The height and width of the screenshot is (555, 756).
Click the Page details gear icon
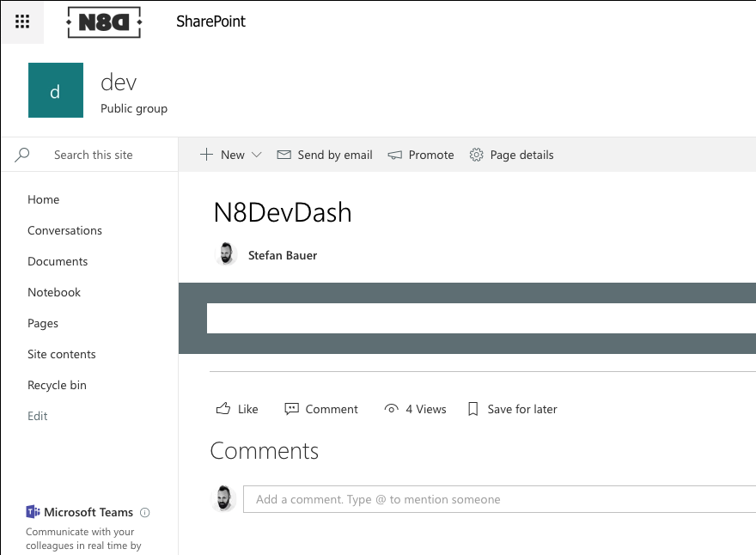(x=476, y=155)
